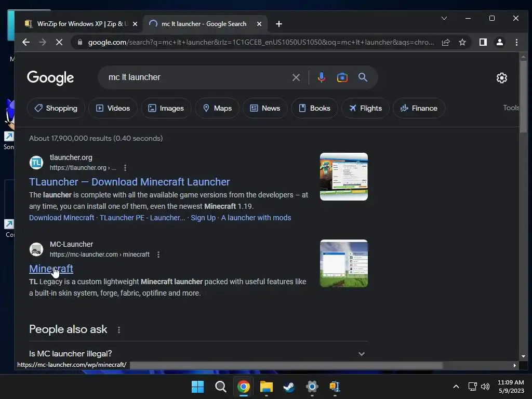Open a new browser tab
This screenshot has width=532, height=399.
[x=279, y=24]
